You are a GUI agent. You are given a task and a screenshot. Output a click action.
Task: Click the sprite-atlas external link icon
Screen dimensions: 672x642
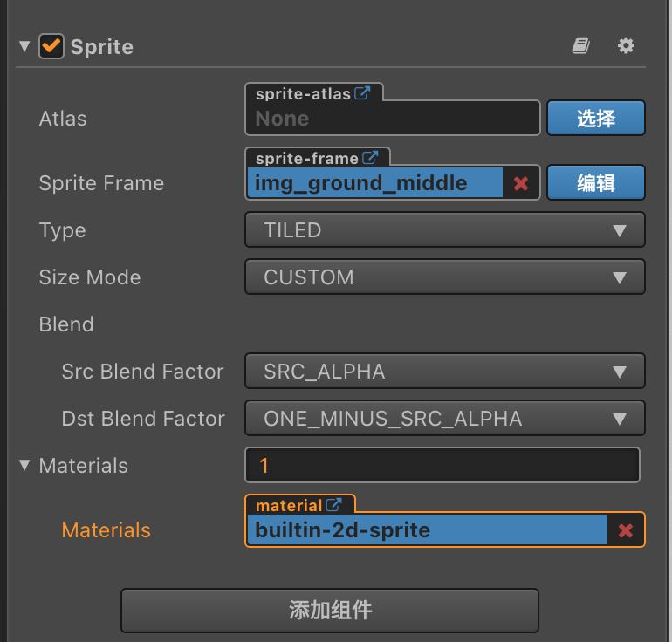coord(362,93)
